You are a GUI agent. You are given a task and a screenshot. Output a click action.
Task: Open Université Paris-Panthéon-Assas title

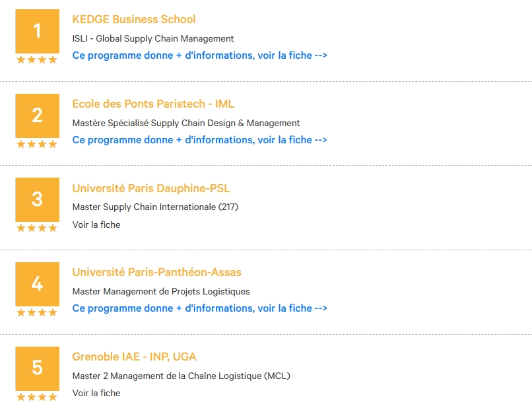156,272
